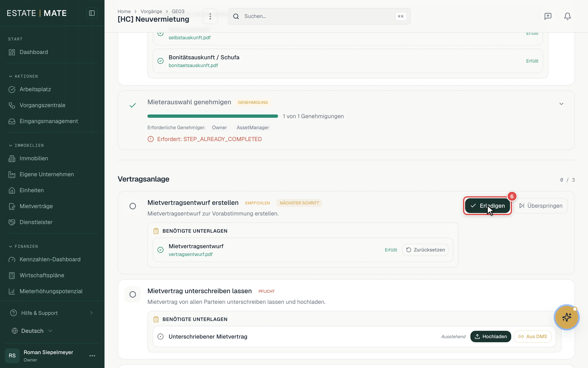Expand the Mieterauswahl genehmigen step chevron
Screen dimensions: 588x368
561,104
